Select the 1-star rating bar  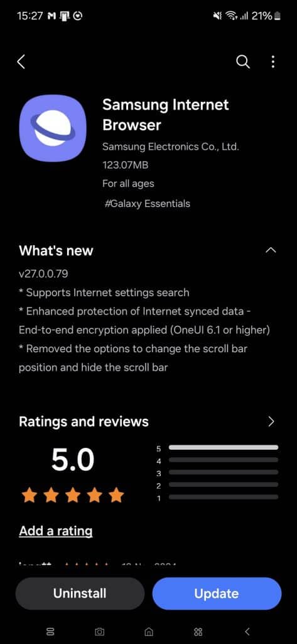click(223, 497)
